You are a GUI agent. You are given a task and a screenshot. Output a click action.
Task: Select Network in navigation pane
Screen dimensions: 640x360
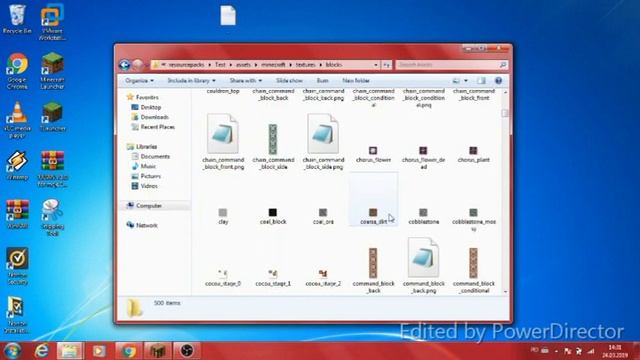142,225
